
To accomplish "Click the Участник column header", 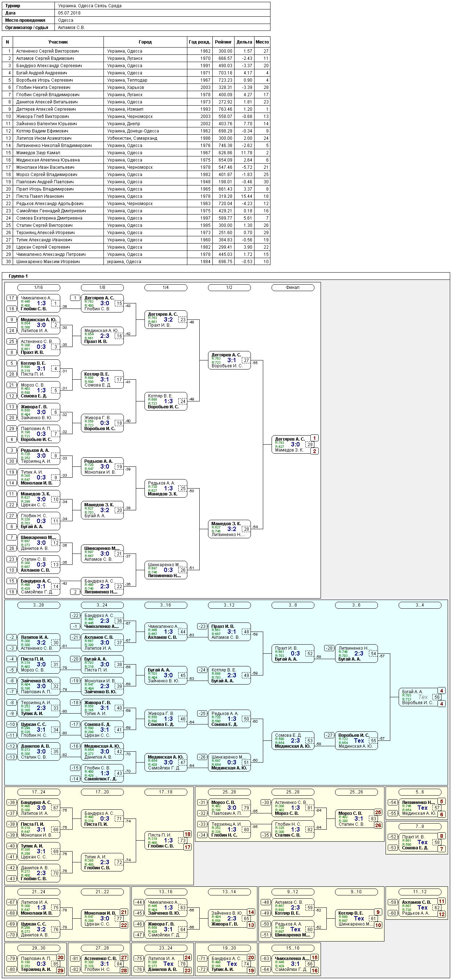I will click(x=58, y=42).
